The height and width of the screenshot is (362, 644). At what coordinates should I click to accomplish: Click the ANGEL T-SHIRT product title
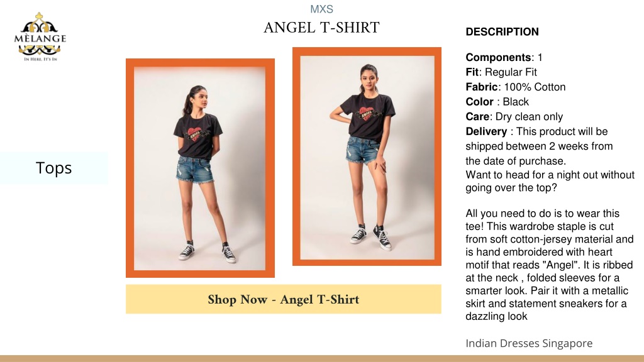click(x=321, y=28)
